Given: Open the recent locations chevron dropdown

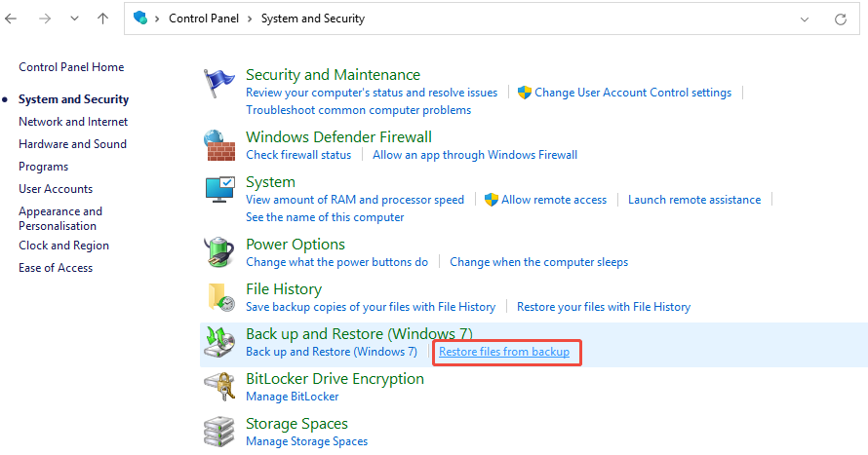Looking at the screenshot, I should coord(75,19).
